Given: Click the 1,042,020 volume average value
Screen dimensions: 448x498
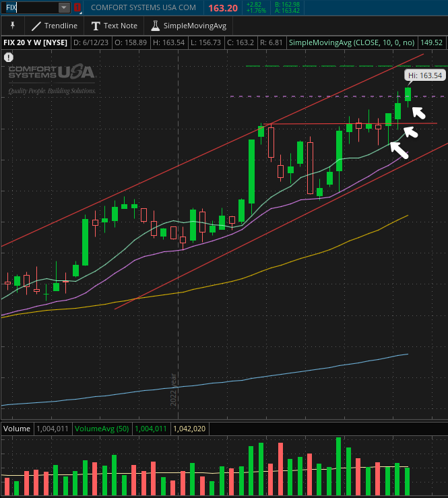Looking at the screenshot, I should (x=189, y=429).
